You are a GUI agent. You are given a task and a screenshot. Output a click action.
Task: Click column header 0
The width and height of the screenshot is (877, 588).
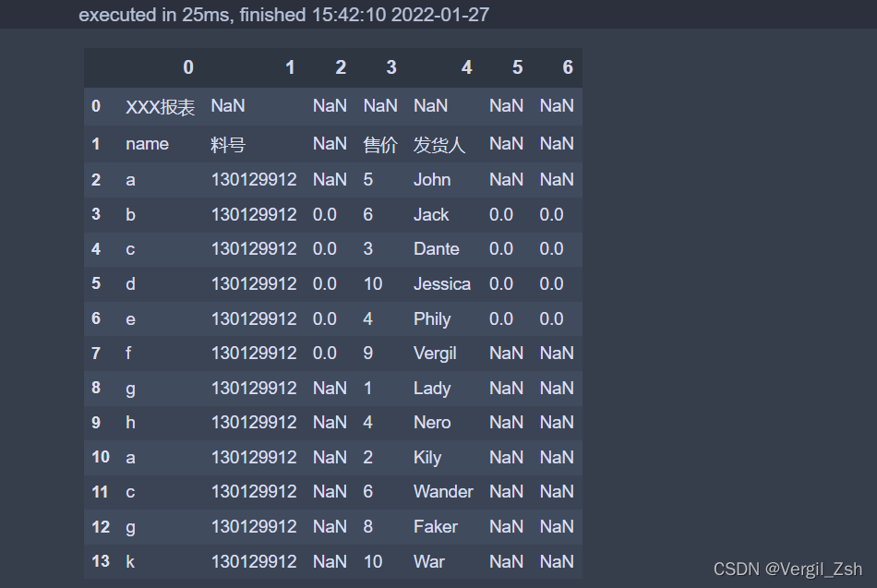point(188,67)
